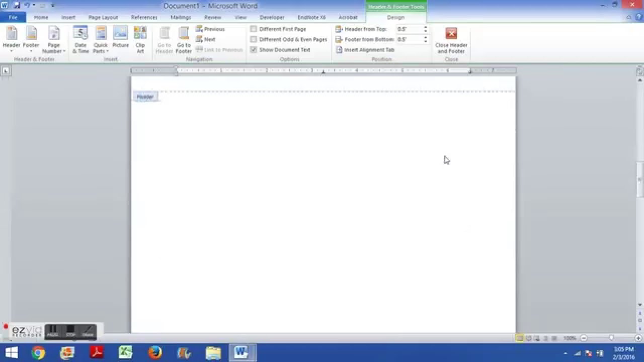644x362 pixels.
Task: Switch to the Home tab
Action: (41, 18)
